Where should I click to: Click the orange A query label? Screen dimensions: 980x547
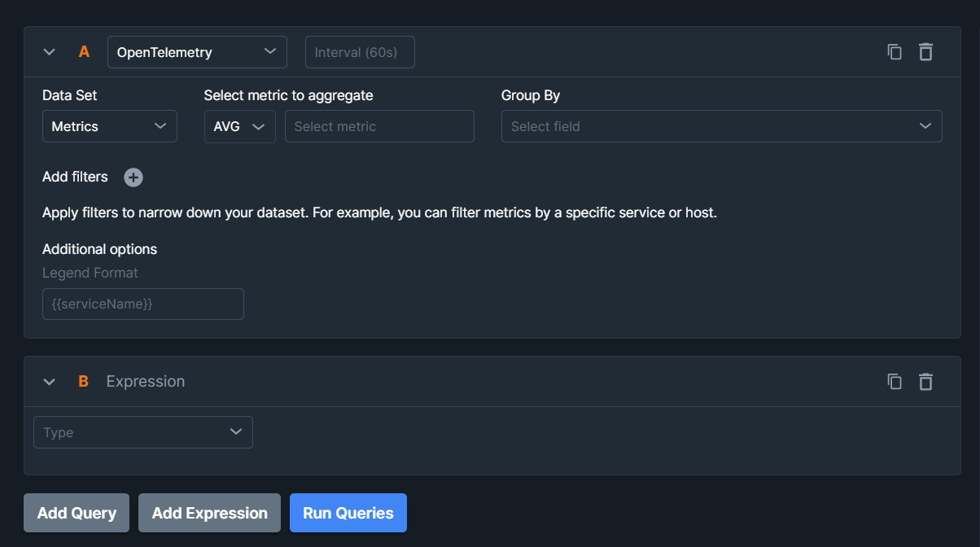point(83,51)
